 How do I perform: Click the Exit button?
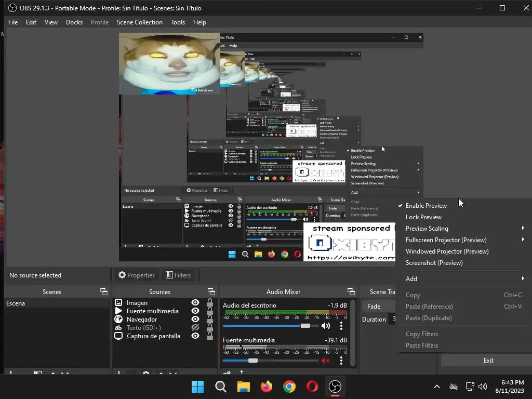[488, 361]
